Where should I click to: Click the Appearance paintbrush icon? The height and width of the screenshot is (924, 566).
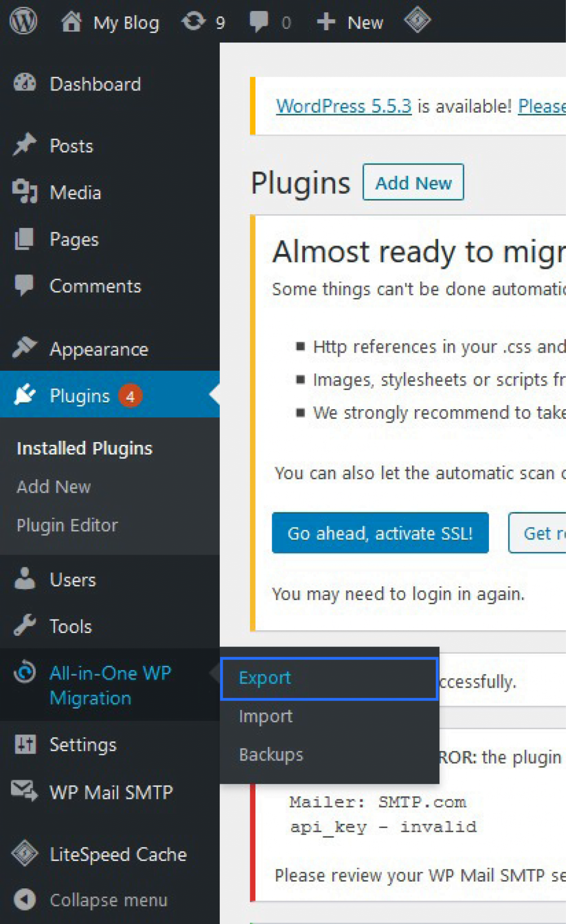tap(24, 348)
